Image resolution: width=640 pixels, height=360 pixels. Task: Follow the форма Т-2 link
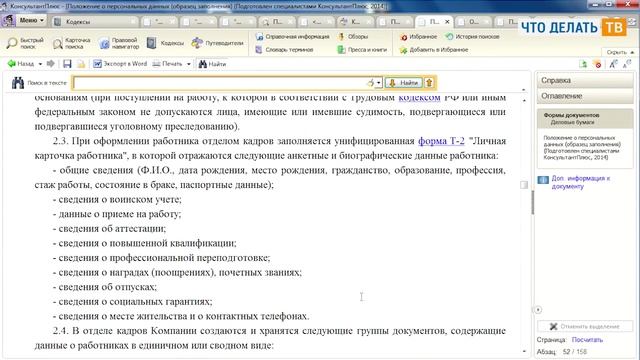coord(441,141)
